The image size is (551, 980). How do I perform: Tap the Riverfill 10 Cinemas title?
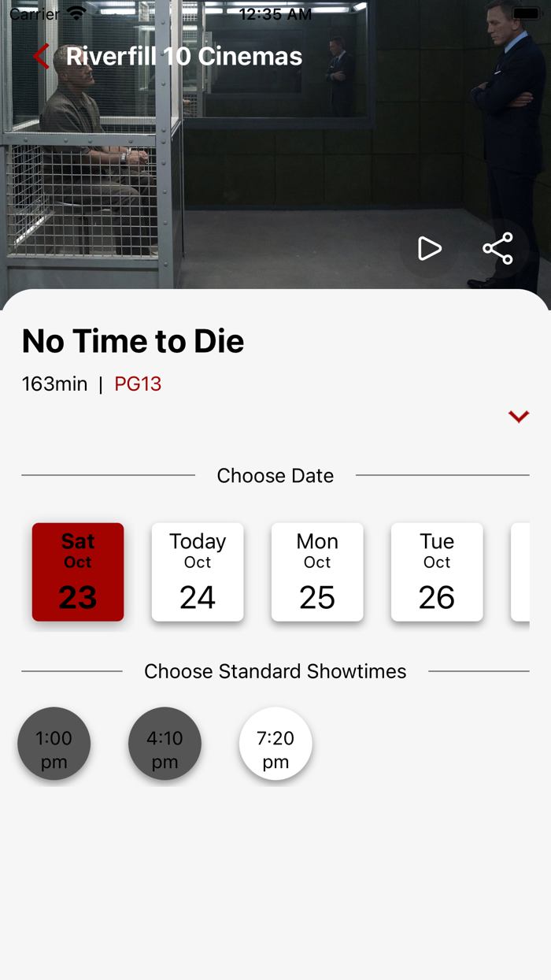[184, 57]
